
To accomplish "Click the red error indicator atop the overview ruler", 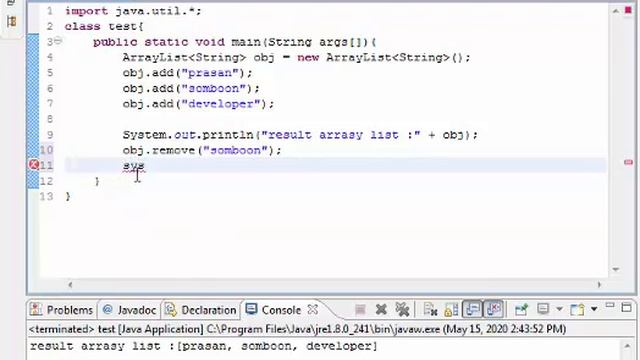I will 628,10.
